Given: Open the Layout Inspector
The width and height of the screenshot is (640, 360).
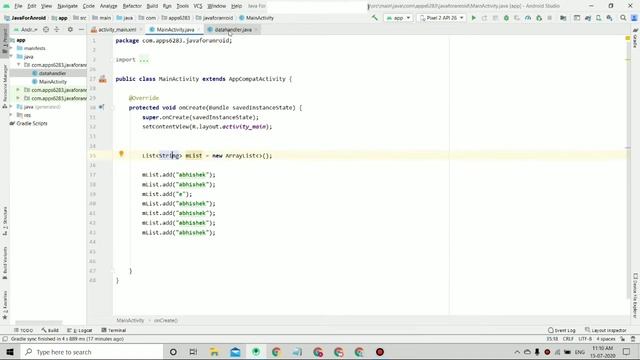Looking at the screenshot, I should click(606, 330).
